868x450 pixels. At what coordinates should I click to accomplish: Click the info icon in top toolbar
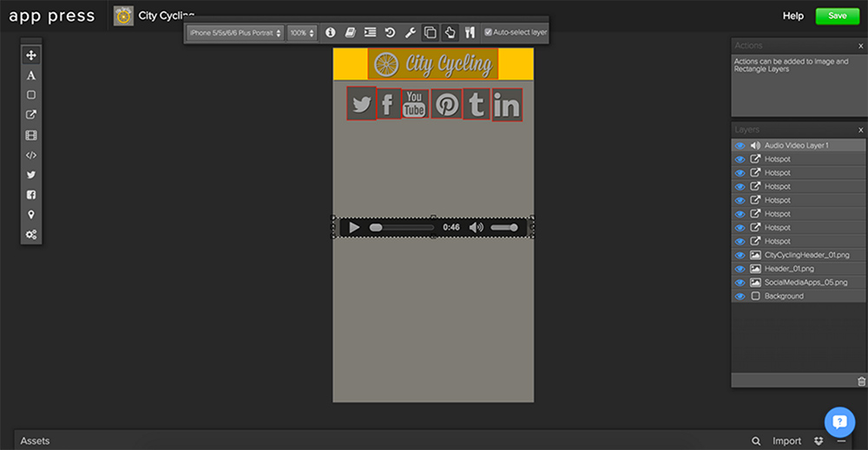point(330,33)
